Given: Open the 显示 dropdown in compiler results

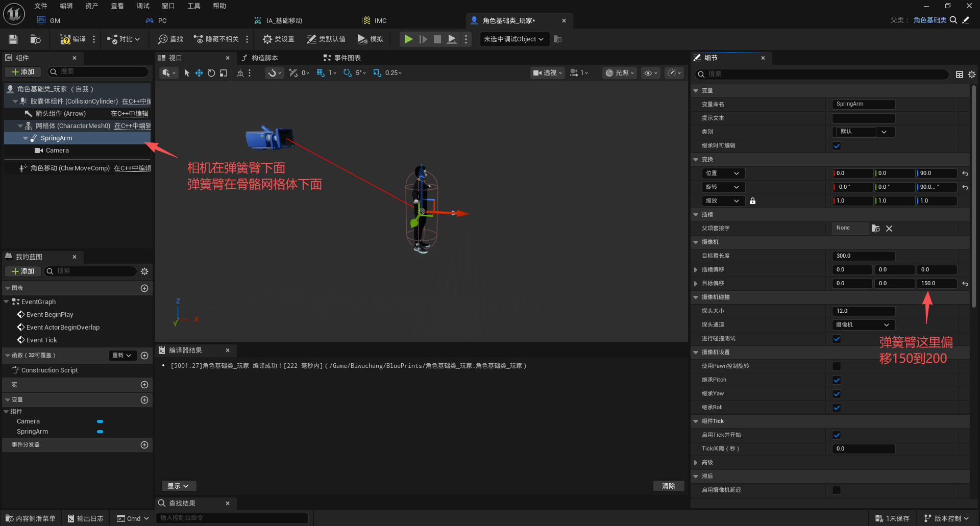Looking at the screenshot, I should pyautogui.click(x=179, y=486).
